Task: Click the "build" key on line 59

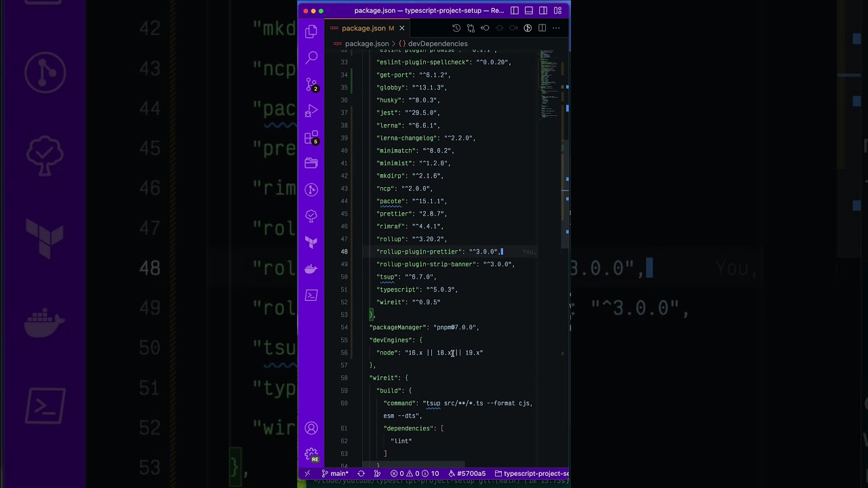Action: tap(389, 390)
